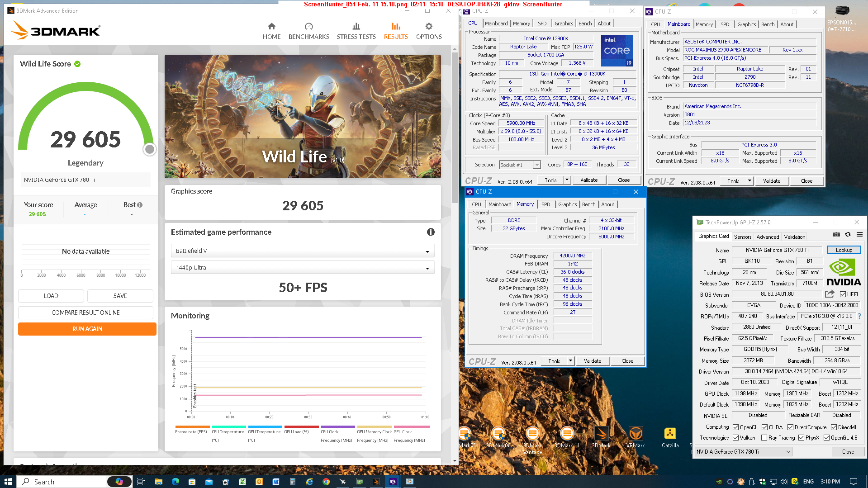Click the scroll-down arrow in 3DMark

point(455,461)
